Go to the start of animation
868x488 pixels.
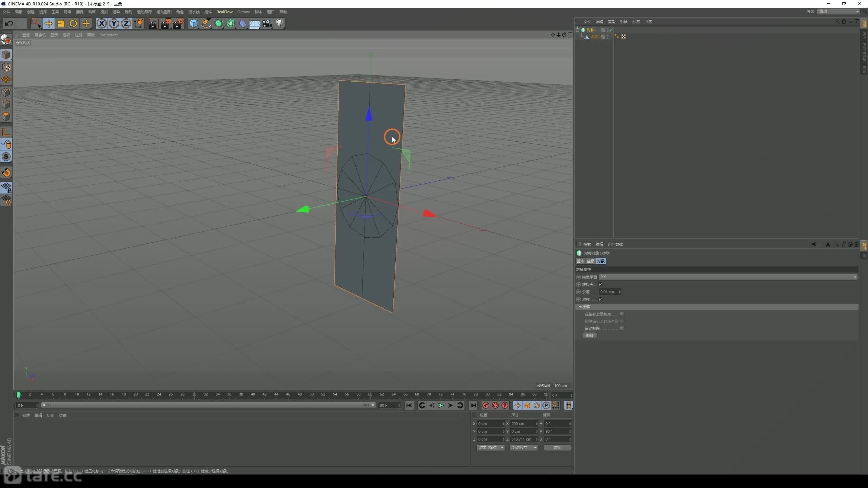coord(409,406)
